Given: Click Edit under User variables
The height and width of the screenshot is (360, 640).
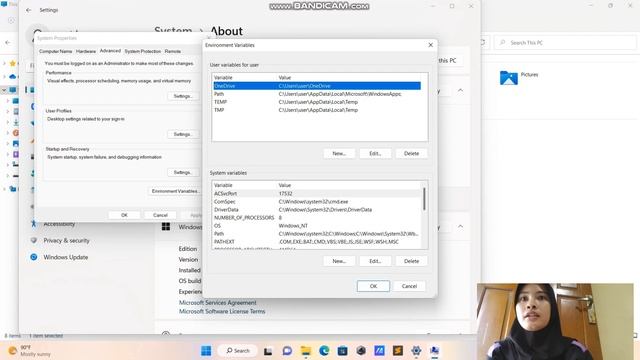Looking at the screenshot, I should 375,153.
